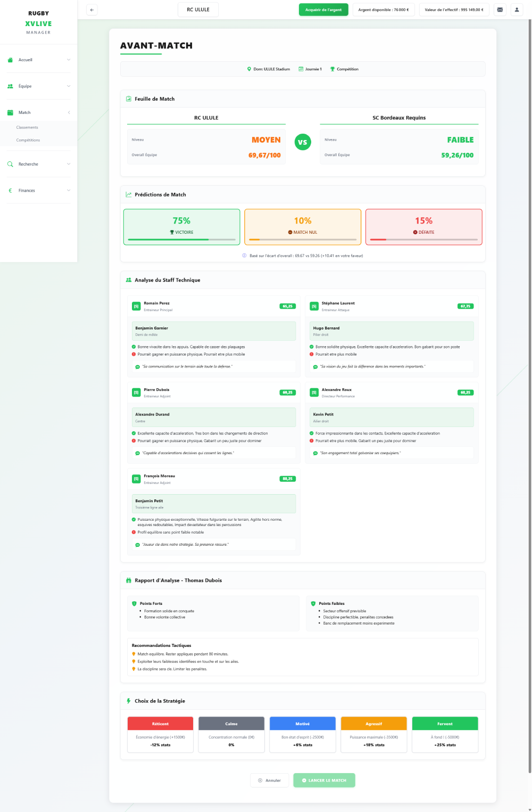532x812 pixels.
Task: Expand the Accueil sidebar menu
Action: click(69, 60)
